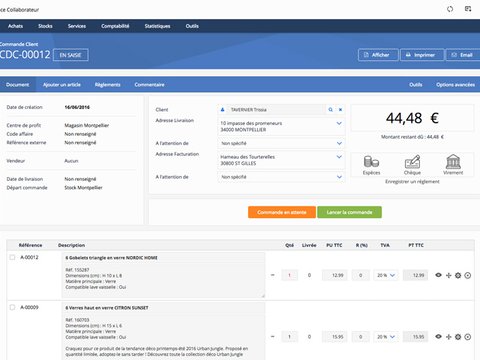Viewport: 480px width, 360px height.
Task: Switch to the Règlements tab
Action: [107, 85]
